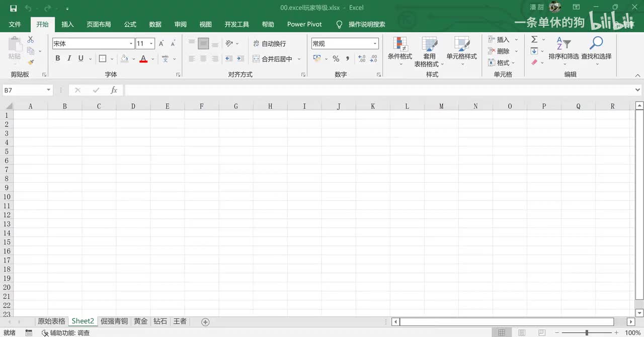644x337 pixels.
Task: Click the fx insert function icon
Action: point(114,90)
